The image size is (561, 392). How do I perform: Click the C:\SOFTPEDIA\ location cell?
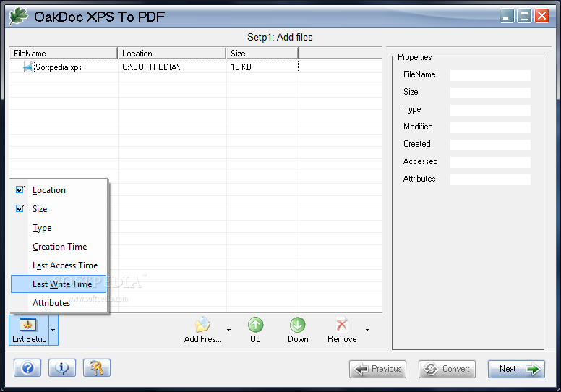coord(151,67)
